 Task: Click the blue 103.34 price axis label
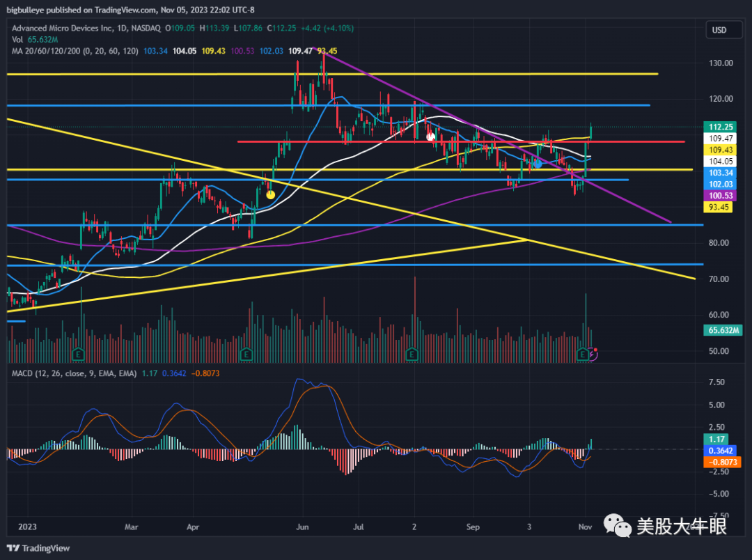[721, 173]
